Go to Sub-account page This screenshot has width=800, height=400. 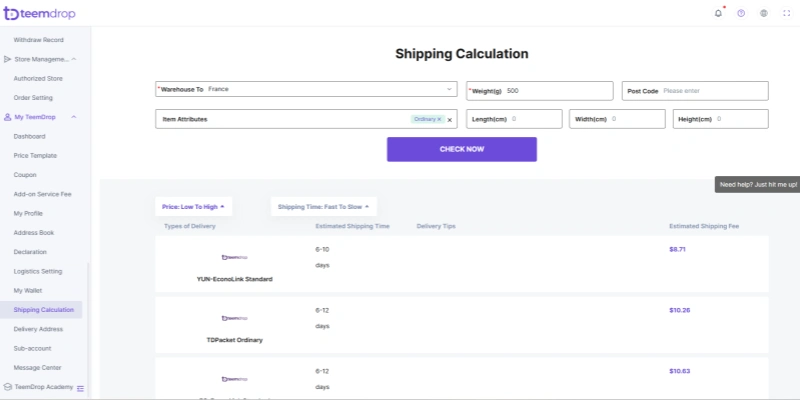click(x=32, y=348)
